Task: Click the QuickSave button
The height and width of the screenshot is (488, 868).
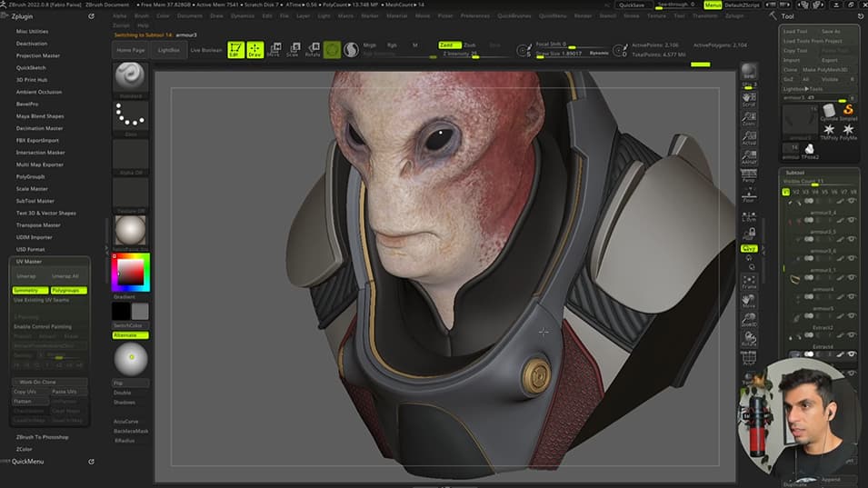Action: point(633,5)
